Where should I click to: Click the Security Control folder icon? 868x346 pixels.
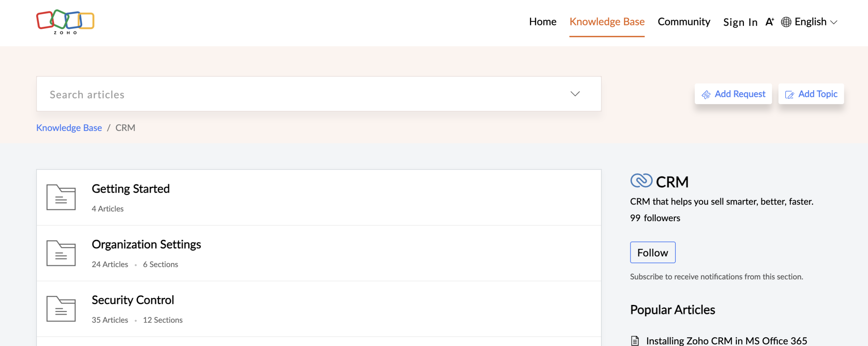point(61,309)
